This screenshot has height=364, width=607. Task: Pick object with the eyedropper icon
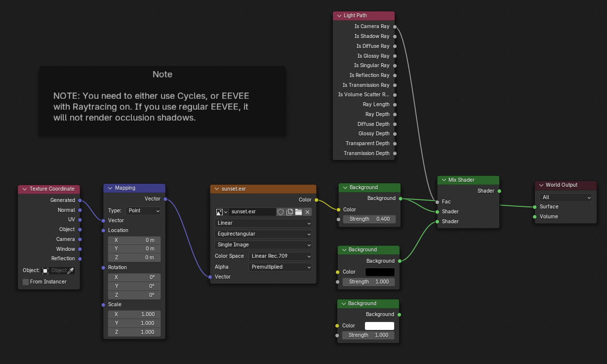[71, 271]
